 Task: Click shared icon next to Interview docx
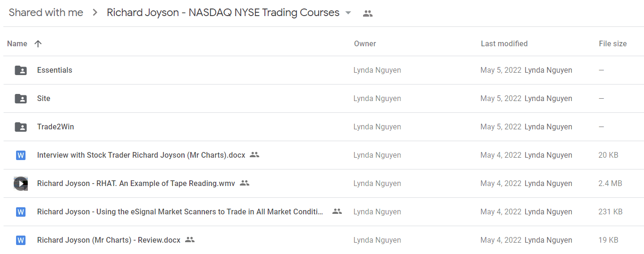[254, 155]
